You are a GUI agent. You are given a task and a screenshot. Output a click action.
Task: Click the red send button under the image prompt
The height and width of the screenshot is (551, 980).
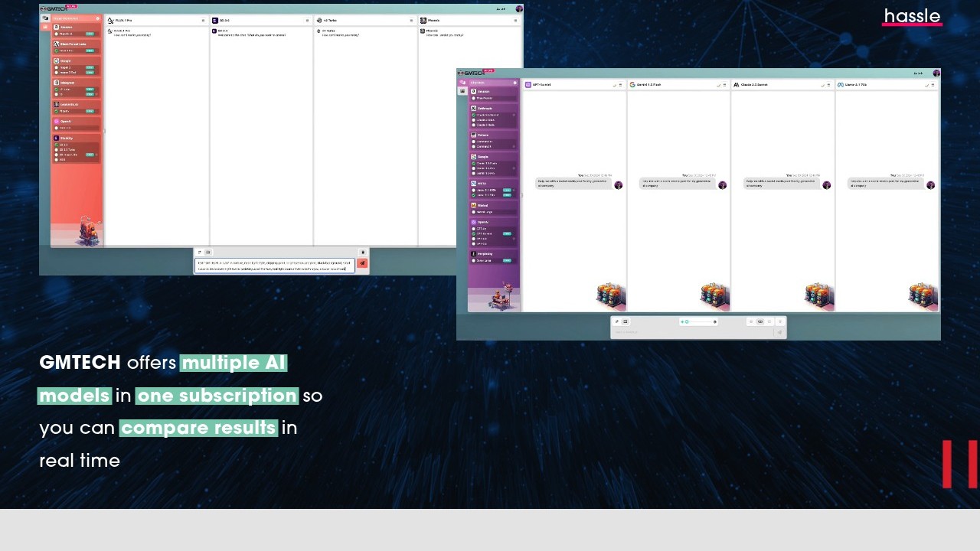click(362, 263)
